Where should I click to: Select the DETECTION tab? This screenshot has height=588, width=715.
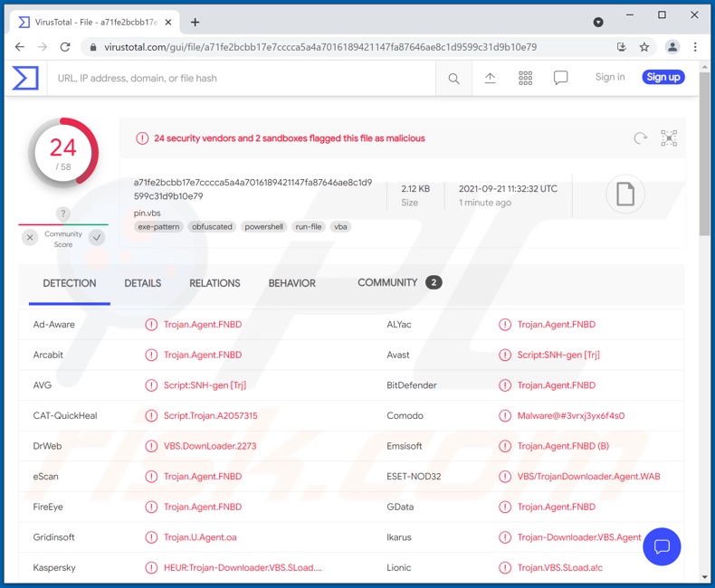click(x=70, y=283)
